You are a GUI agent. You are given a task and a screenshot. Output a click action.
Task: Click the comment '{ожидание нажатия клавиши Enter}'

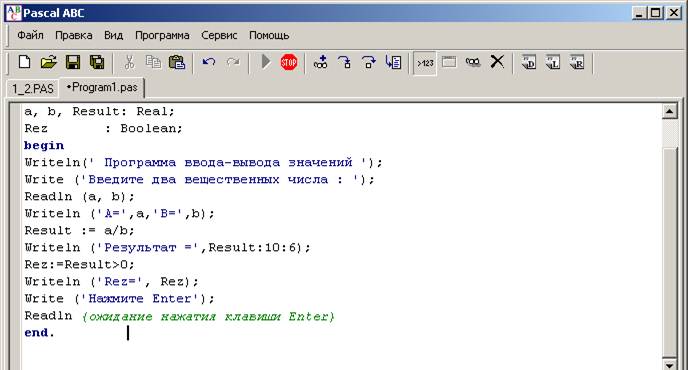(208, 316)
